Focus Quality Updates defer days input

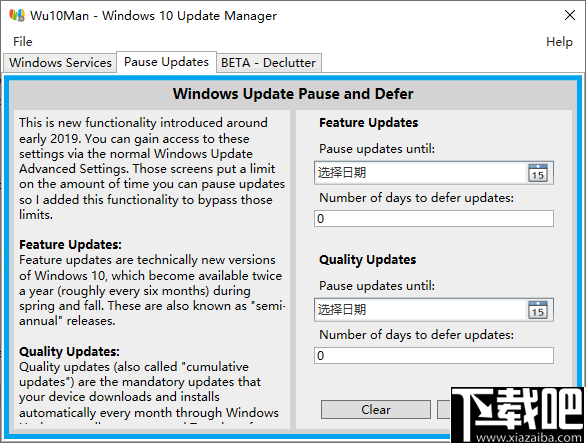tap(434, 356)
